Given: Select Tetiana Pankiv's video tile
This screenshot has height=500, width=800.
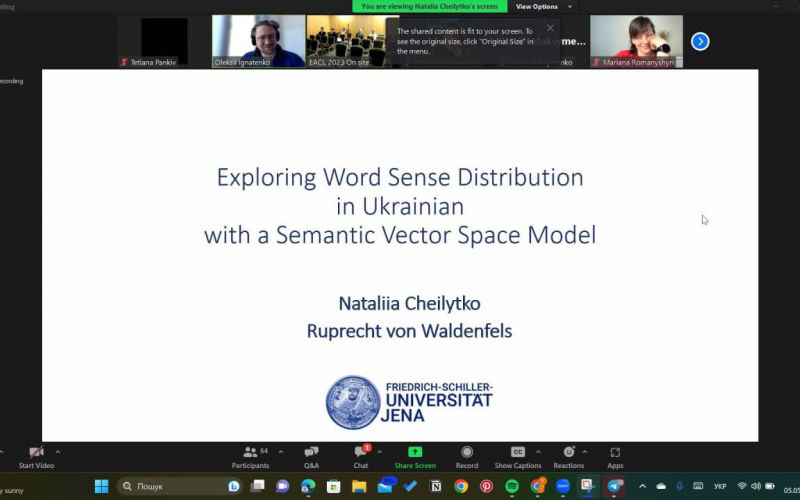Looking at the screenshot, I should click(x=164, y=41).
